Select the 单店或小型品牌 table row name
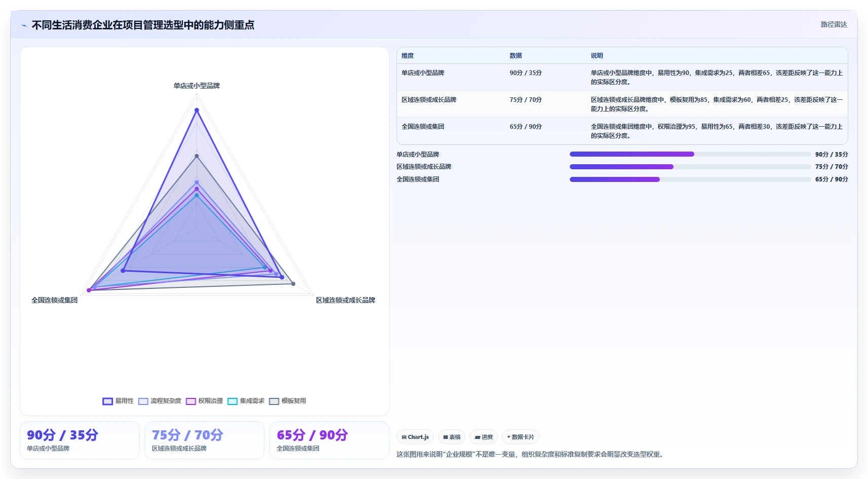Screen dimensions: 868x479 (423, 73)
